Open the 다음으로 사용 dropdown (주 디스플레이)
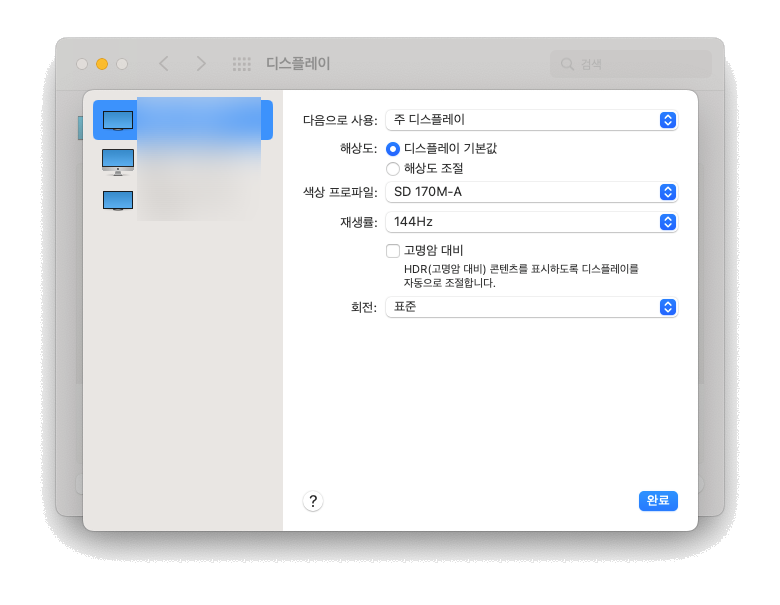780x605 pixels. (532, 120)
